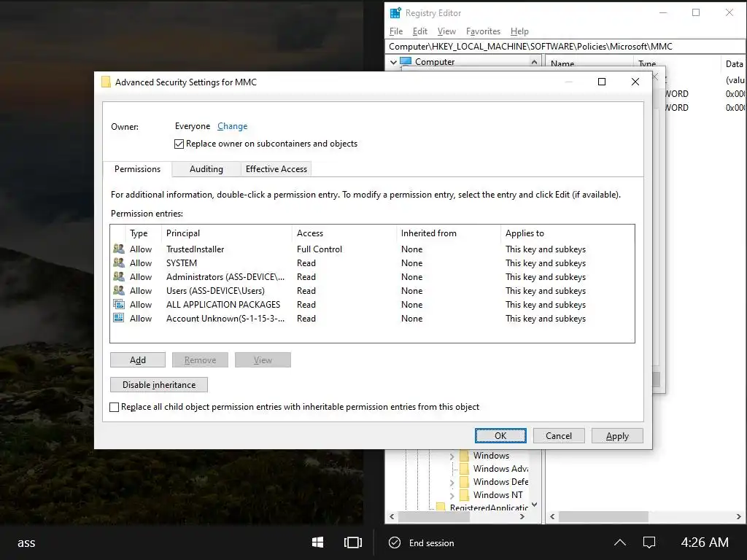
Task: Open the Effective Access tab
Action: pos(276,169)
